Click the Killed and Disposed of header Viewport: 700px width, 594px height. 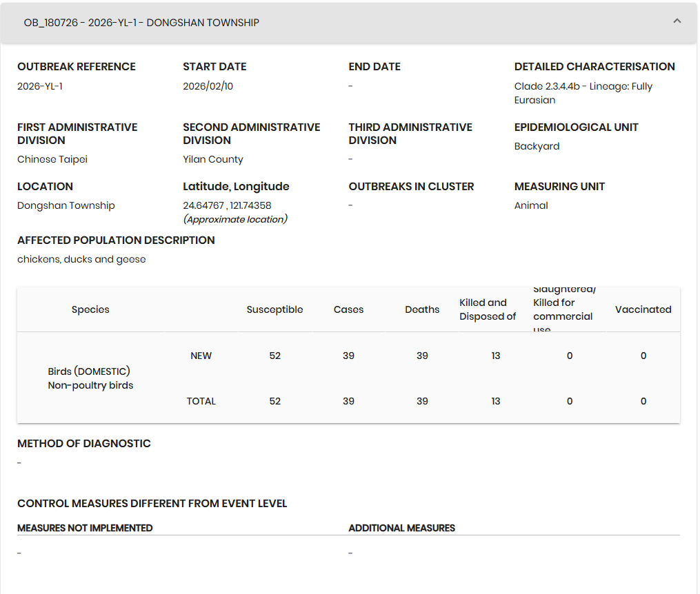[488, 309]
